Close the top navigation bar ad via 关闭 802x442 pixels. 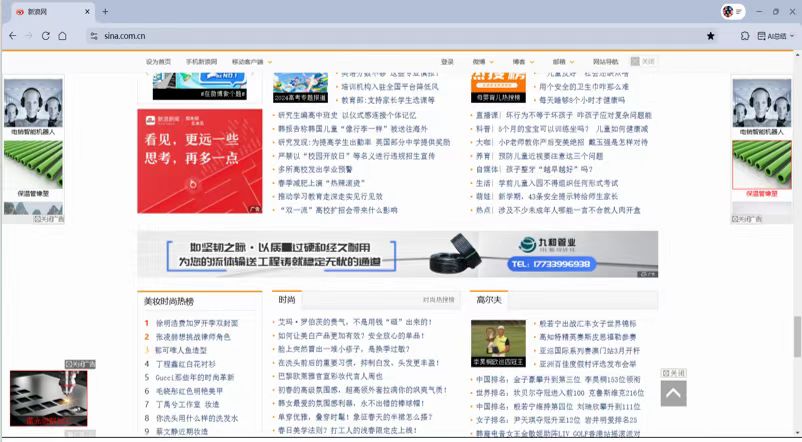[643, 61]
